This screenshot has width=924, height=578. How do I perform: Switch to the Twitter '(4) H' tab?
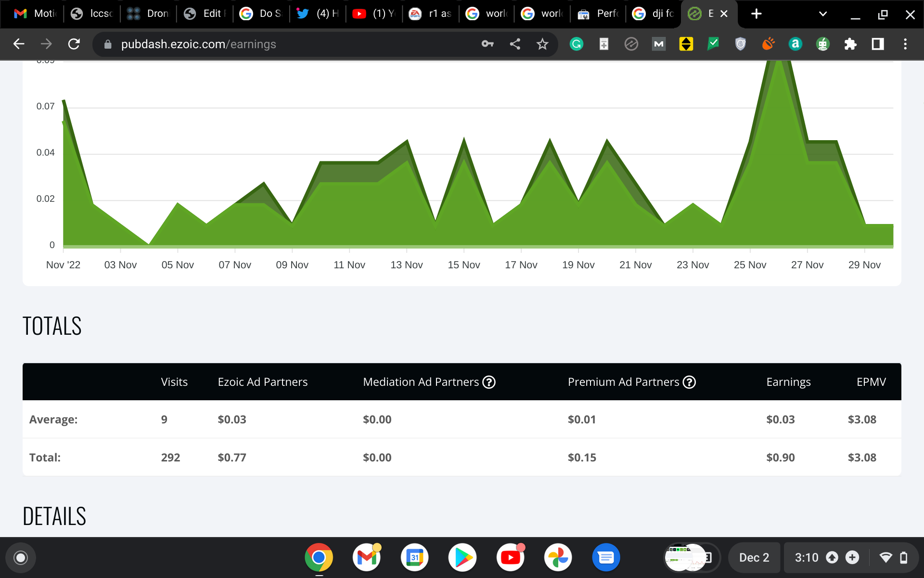coord(317,13)
